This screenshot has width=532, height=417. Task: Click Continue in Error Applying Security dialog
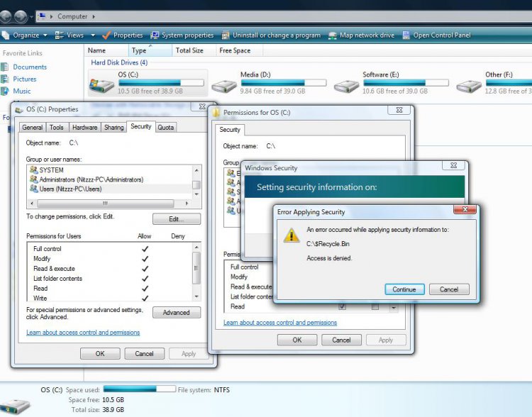(x=404, y=289)
